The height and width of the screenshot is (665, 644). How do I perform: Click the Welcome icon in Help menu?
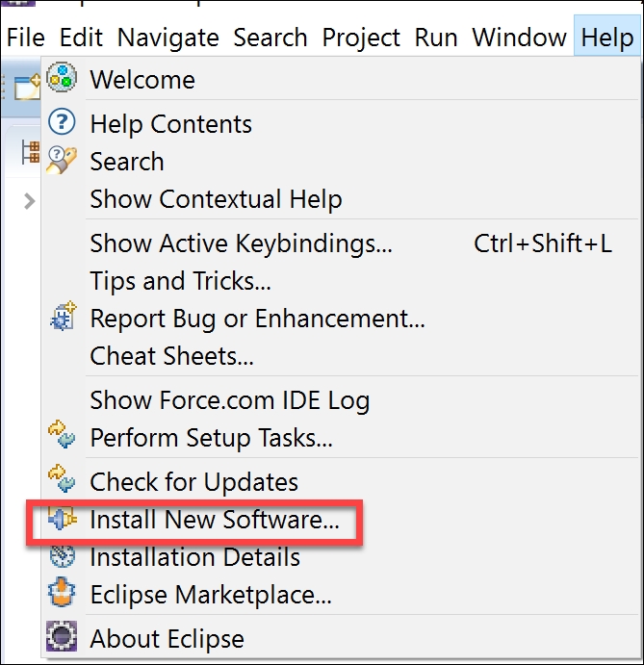click(62, 79)
